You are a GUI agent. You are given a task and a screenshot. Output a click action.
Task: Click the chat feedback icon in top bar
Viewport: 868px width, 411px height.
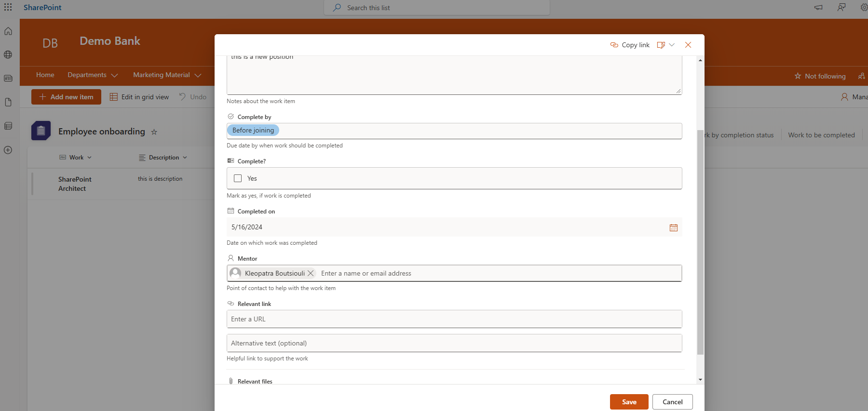click(x=841, y=7)
